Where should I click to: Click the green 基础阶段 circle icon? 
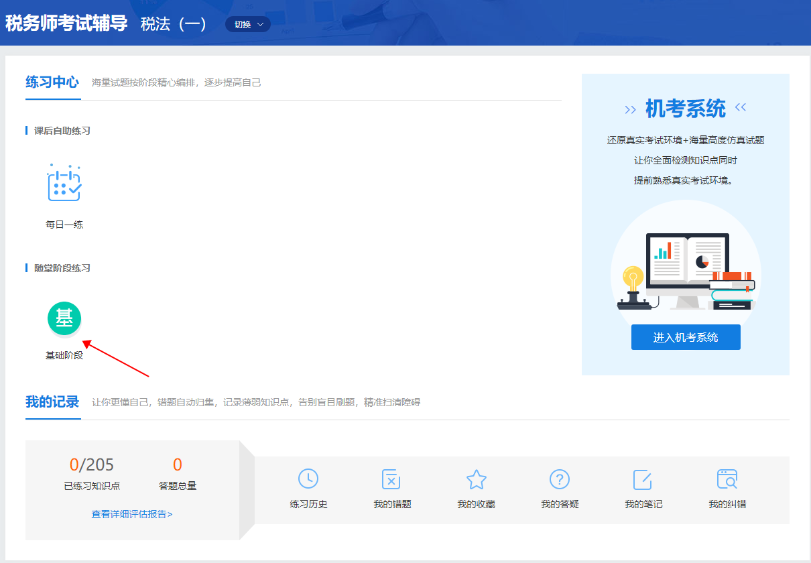pos(64,319)
